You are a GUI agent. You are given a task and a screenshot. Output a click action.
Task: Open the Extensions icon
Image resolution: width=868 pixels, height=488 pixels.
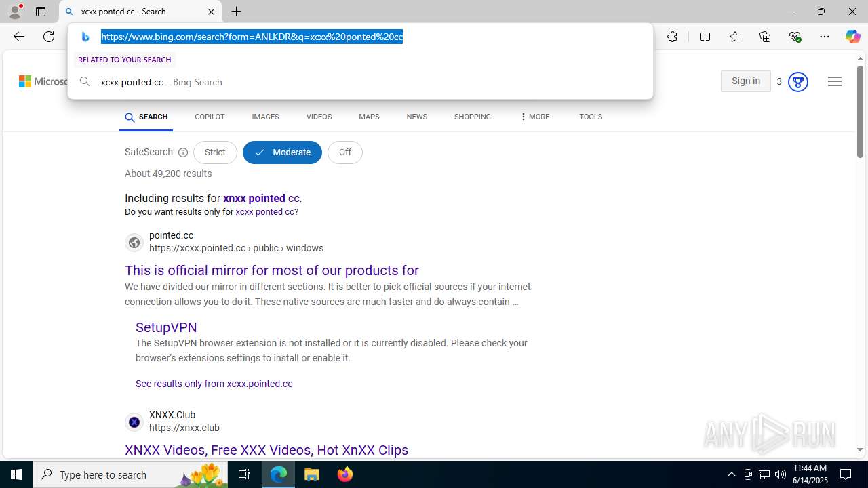(x=672, y=37)
